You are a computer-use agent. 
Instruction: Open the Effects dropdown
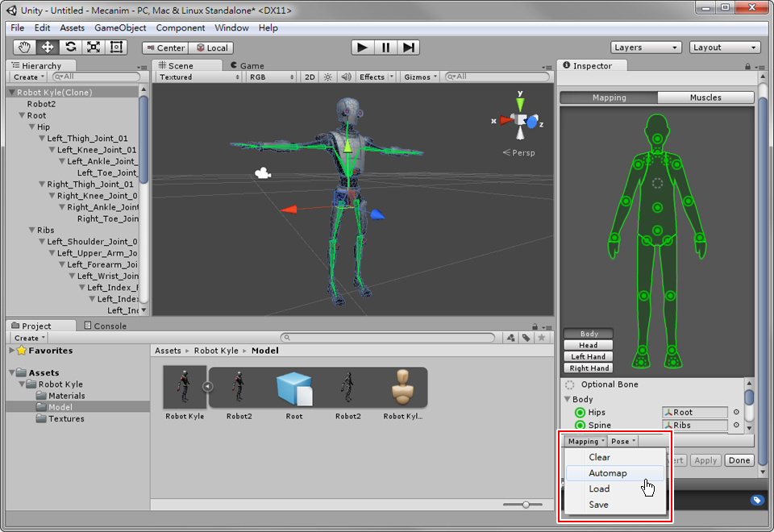377,77
